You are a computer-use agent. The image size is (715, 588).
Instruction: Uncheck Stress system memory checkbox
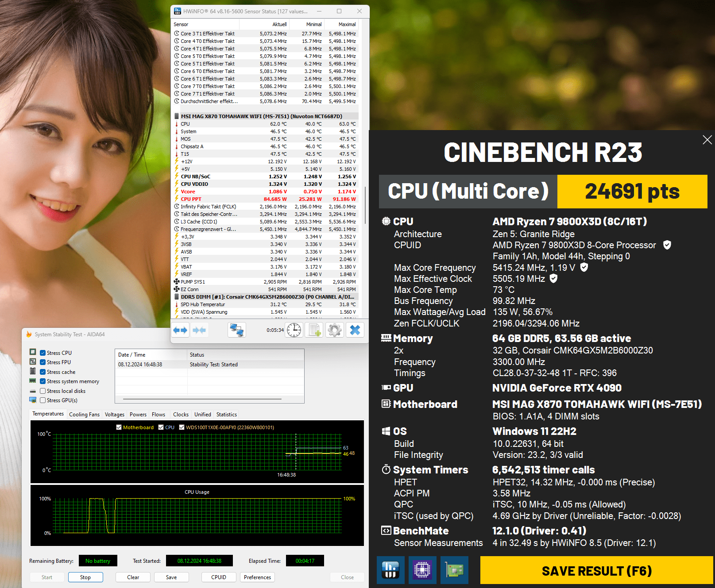coord(43,381)
